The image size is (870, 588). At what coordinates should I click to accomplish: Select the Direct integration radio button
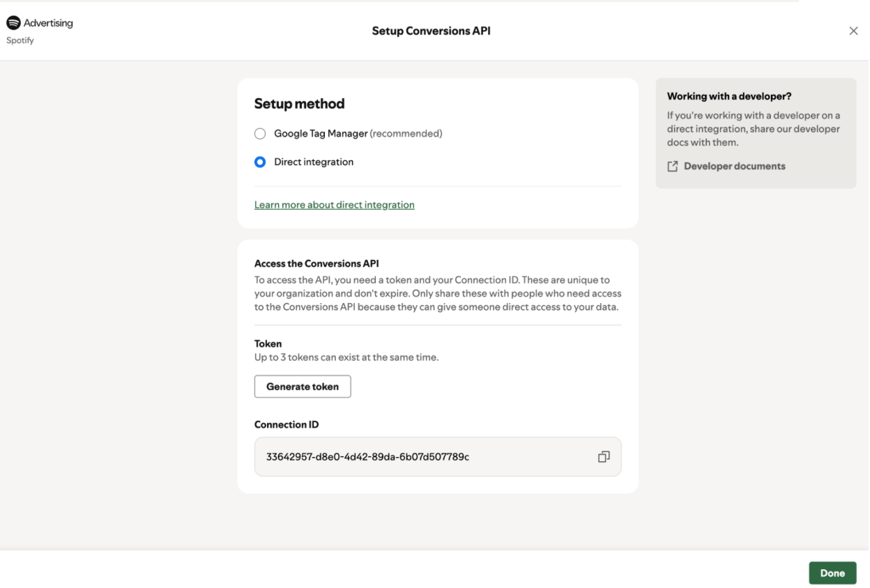[260, 162]
